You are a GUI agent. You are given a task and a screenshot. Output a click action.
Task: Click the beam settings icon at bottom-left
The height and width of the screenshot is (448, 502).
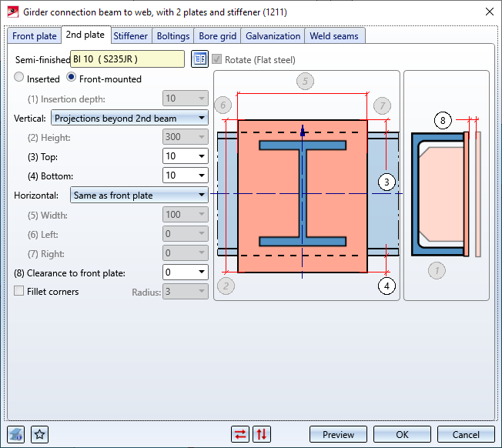pos(16,434)
